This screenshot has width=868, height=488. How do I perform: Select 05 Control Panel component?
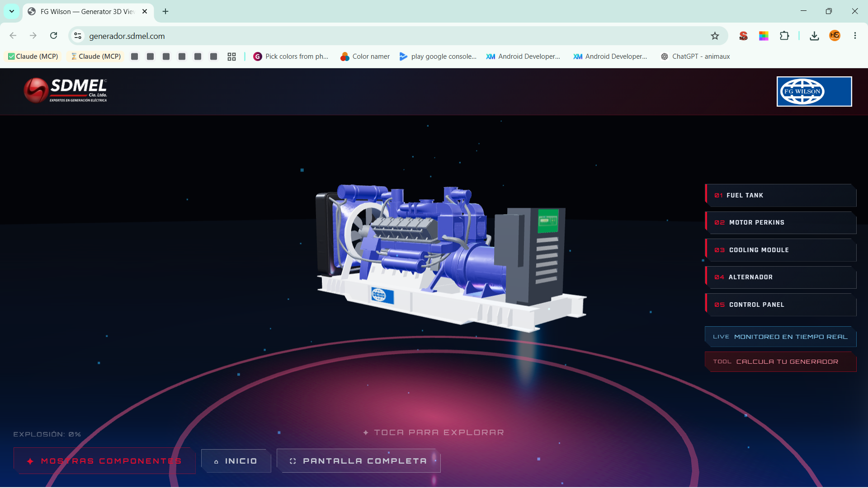coord(781,305)
